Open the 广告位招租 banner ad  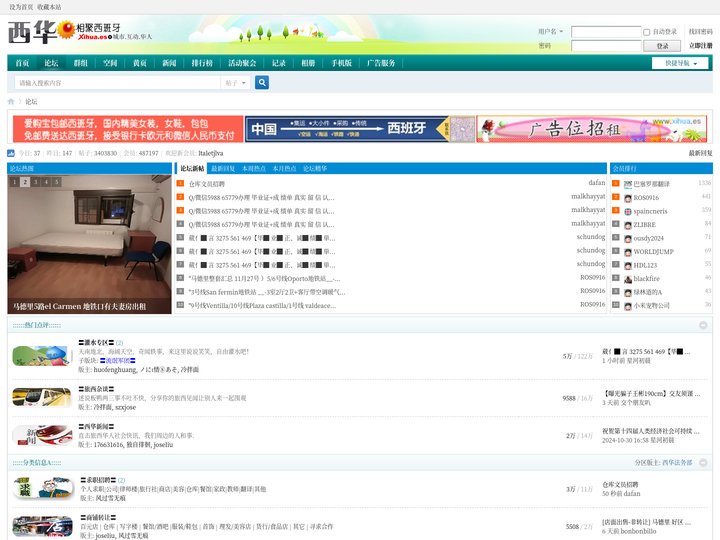coord(592,129)
